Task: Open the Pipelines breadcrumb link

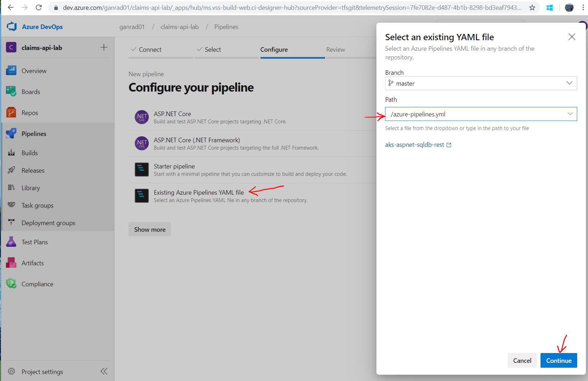Action: (x=226, y=27)
